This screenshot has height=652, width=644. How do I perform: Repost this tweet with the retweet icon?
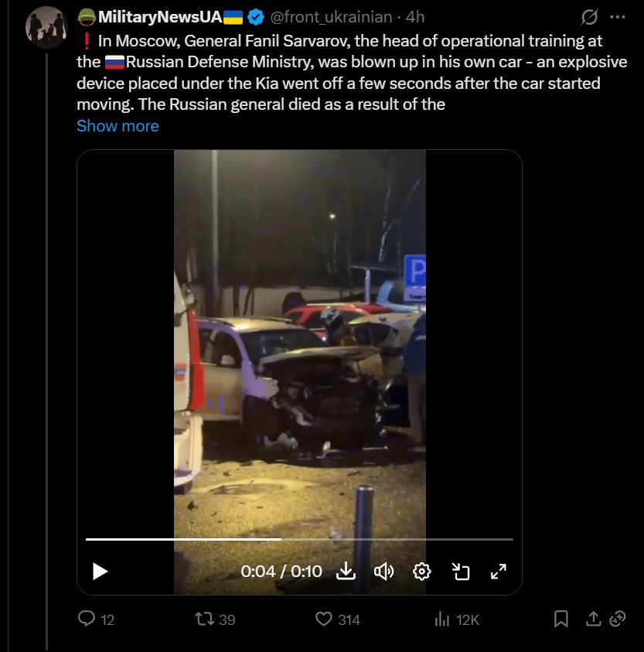click(205, 620)
